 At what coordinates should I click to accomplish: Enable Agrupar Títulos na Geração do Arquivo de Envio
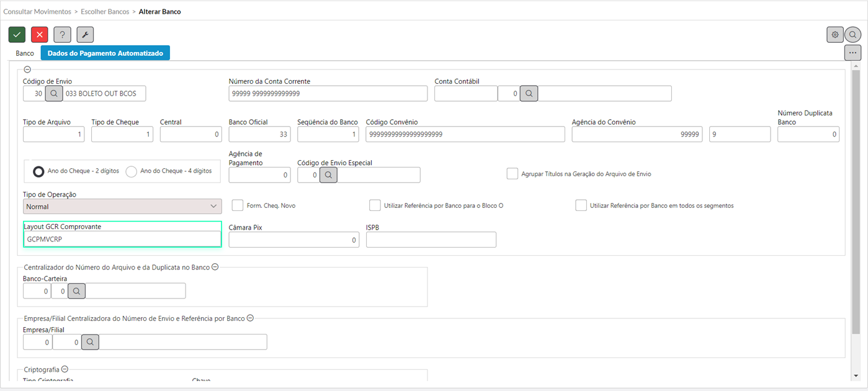[x=512, y=174]
